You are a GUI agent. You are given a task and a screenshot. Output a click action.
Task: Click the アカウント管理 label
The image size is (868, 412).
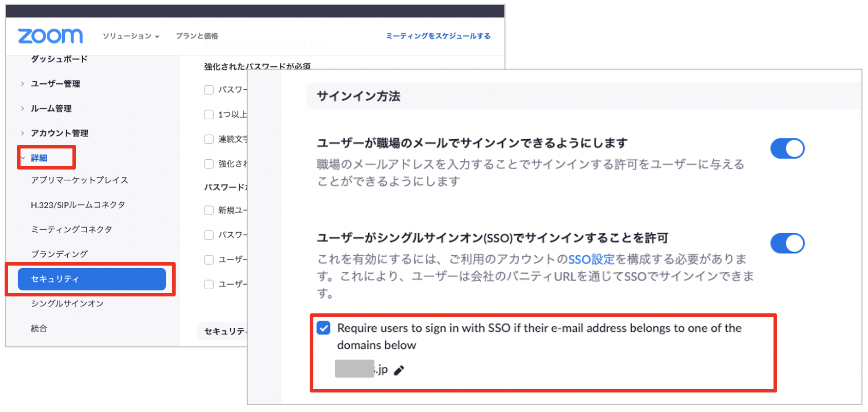click(x=60, y=133)
